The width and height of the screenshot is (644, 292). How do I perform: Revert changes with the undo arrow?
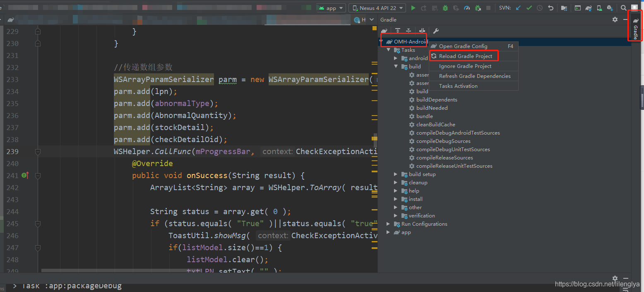[550, 8]
